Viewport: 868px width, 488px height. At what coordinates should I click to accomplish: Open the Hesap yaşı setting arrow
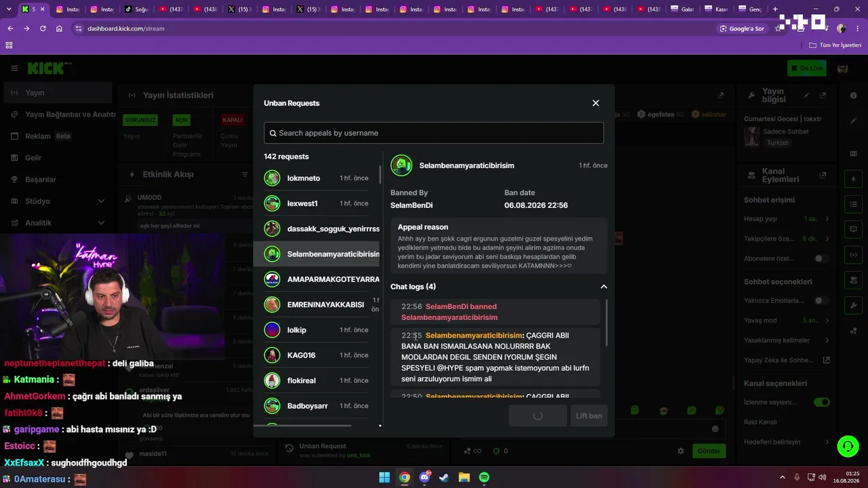(x=827, y=219)
